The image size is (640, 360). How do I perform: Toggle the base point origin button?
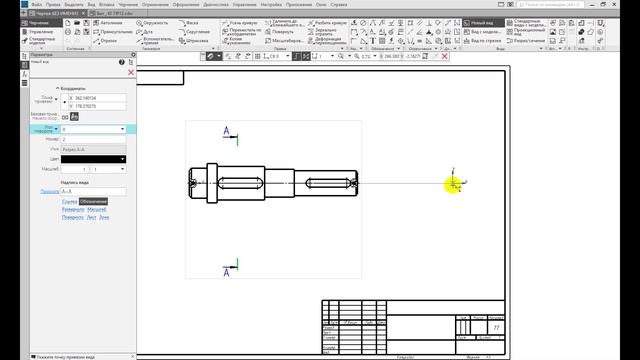[74, 117]
